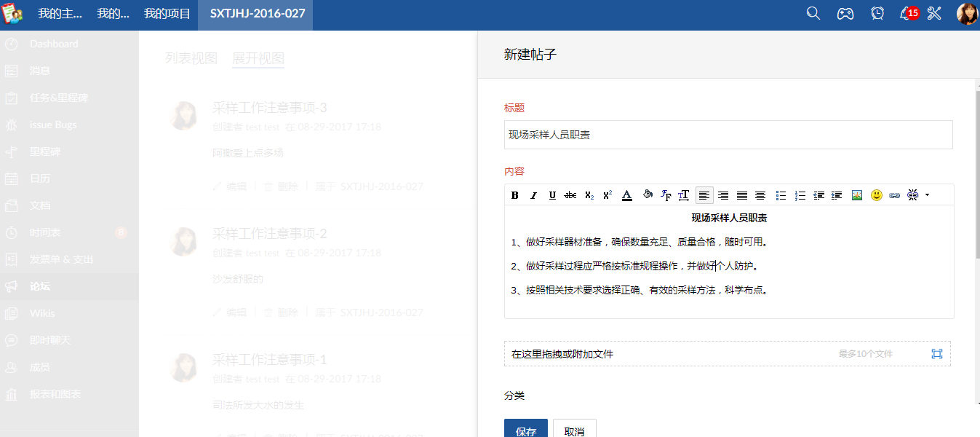Click the 标题 title input field
The width and height of the screenshot is (980, 437).
tap(728, 135)
